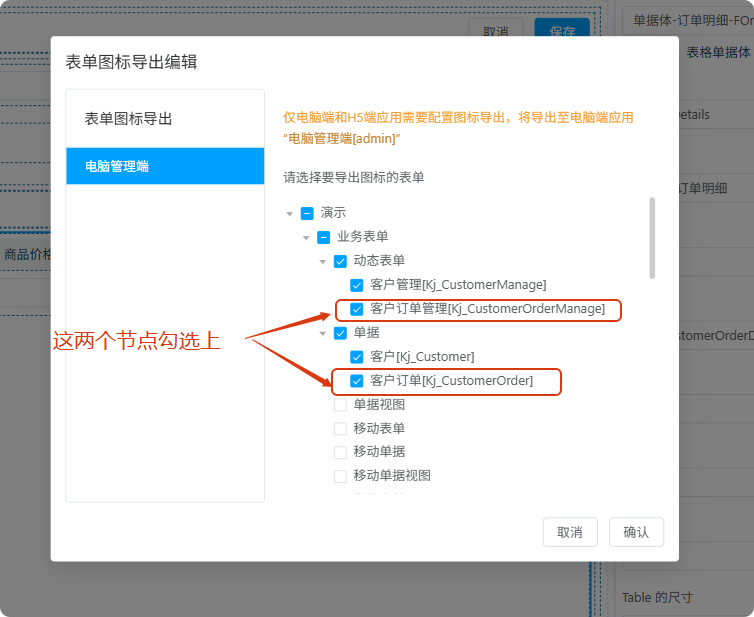The width and height of the screenshot is (754, 617).
Task: Uncheck 客户订单管理[Kj_CustomerOrderManage] checkbox
Action: point(357,309)
